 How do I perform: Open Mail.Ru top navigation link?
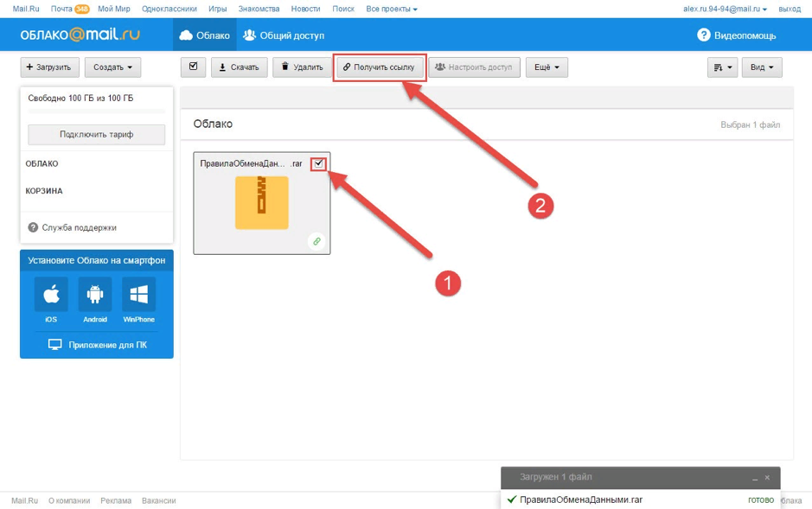pyautogui.click(x=26, y=9)
